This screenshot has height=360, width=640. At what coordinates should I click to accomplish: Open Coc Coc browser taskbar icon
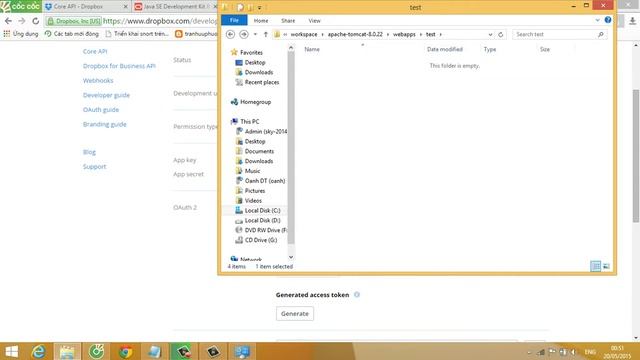(96, 351)
